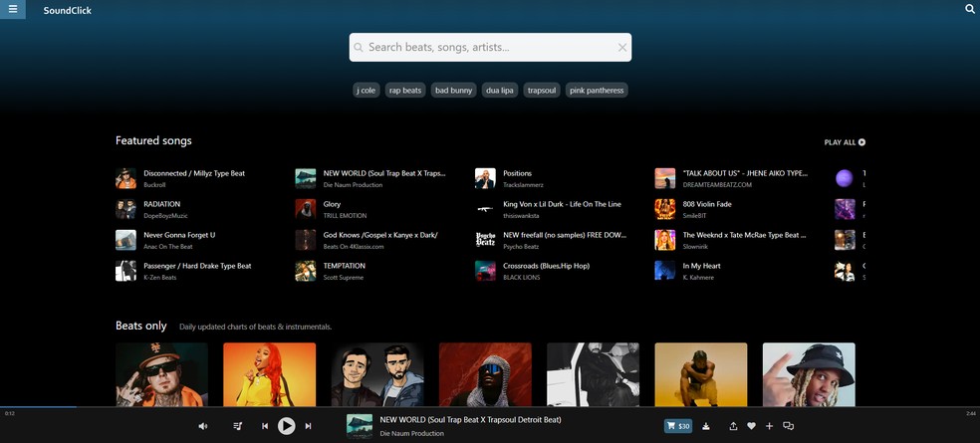The image size is (980, 443).
Task: Open the hamburger menu
Action: (13, 9)
